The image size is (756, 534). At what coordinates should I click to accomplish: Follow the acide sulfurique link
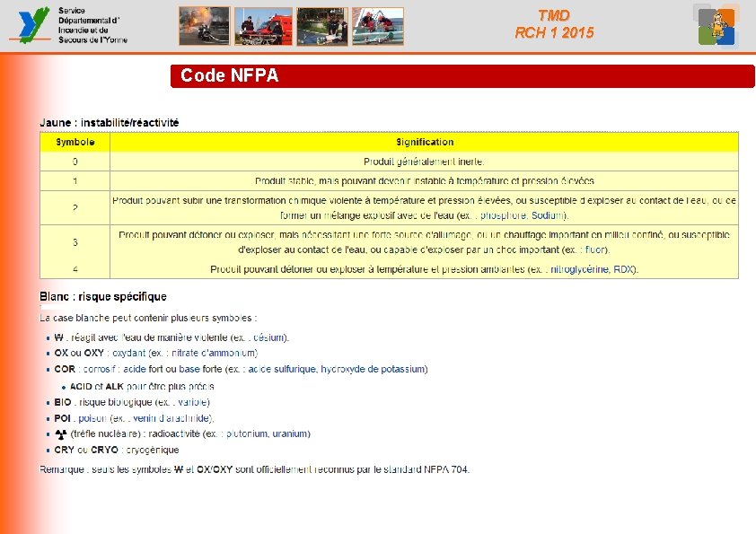tap(282, 369)
